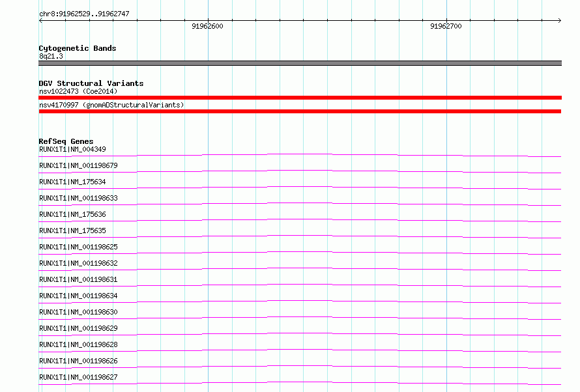The height and width of the screenshot is (392, 580).
Task: Click the RUNX1T1|NM_001198626 transcript label
Action: [x=78, y=361]
